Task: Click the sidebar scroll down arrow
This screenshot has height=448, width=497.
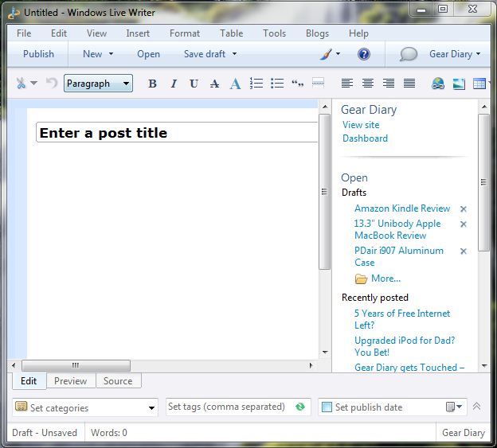Action: [x=484, y=366]
